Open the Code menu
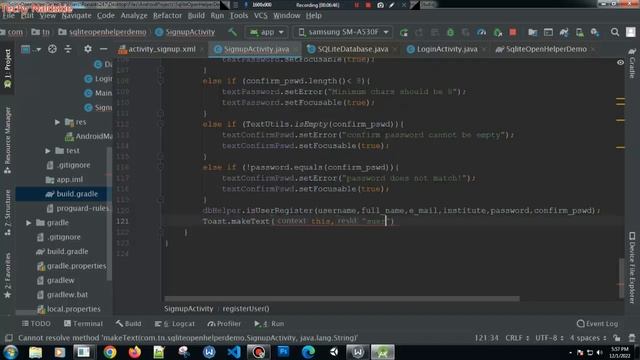The image size is (640, 360). [106, 16]
